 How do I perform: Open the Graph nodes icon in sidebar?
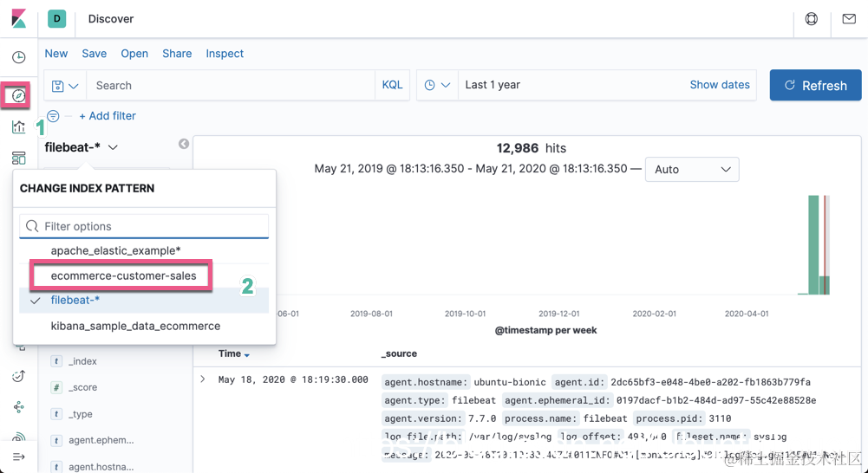pyautogui.click(x=19, y=408)
